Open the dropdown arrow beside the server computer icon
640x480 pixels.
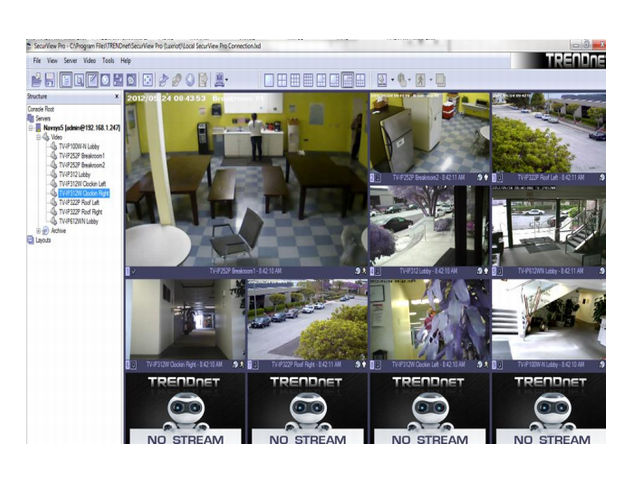(x=227, y=80)
